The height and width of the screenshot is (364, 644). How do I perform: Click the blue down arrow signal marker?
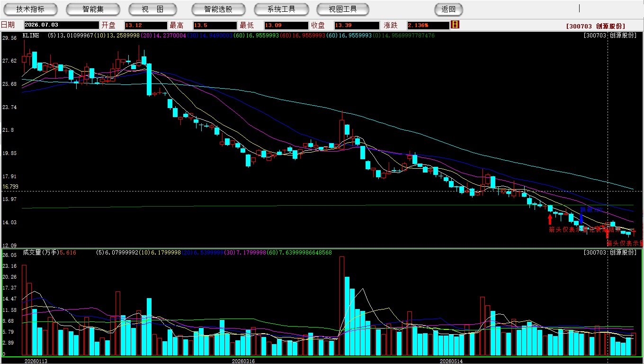[x=581, y=219]
